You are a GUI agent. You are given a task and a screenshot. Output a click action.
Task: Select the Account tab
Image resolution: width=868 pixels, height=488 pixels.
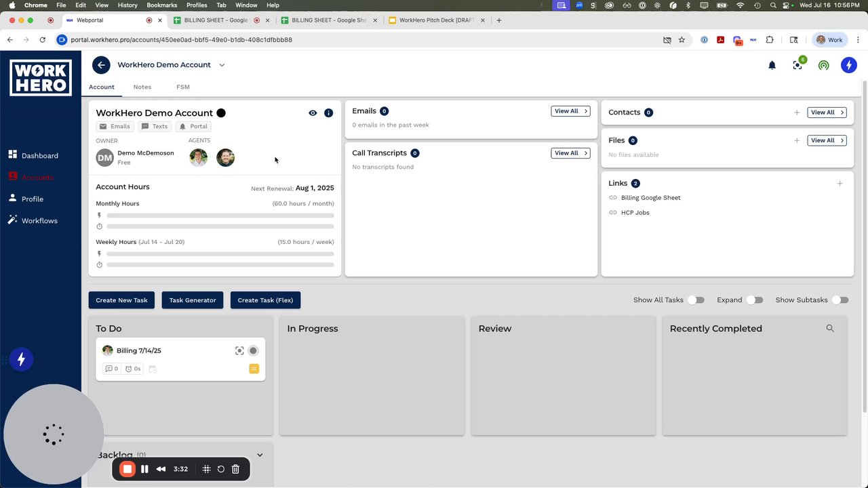pos(102,87)
